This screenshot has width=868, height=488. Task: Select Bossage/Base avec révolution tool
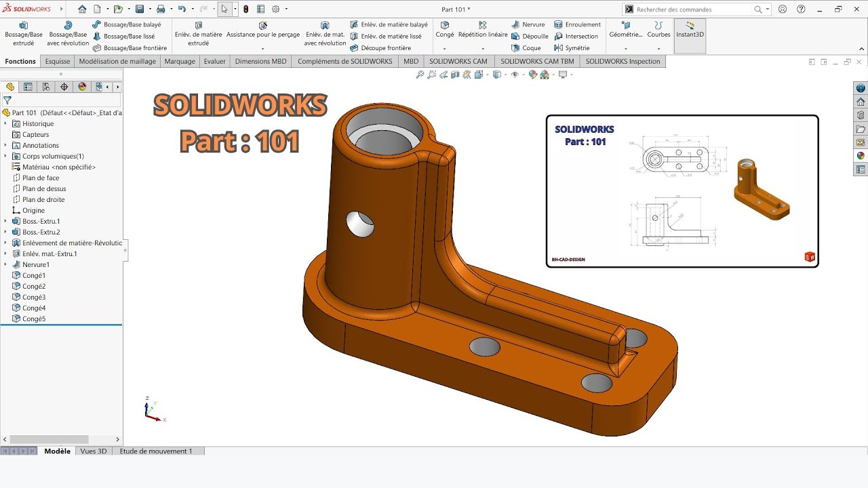pos(68,34)
